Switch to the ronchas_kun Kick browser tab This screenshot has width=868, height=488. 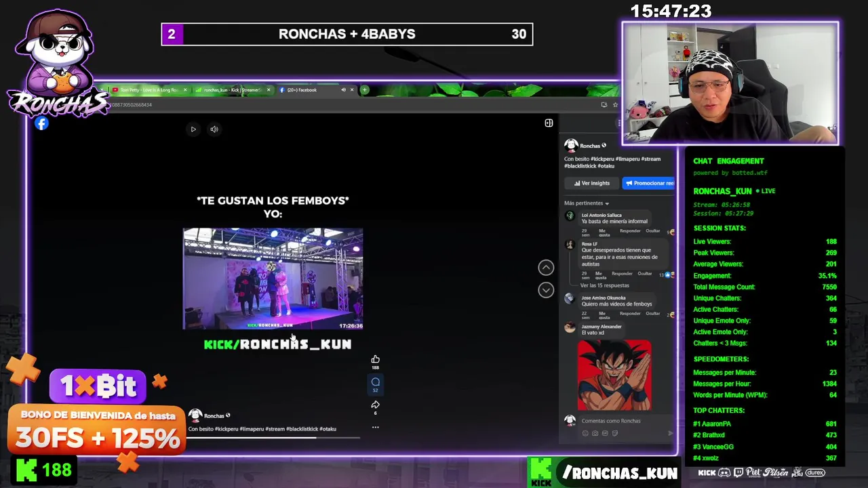point(232,89)
